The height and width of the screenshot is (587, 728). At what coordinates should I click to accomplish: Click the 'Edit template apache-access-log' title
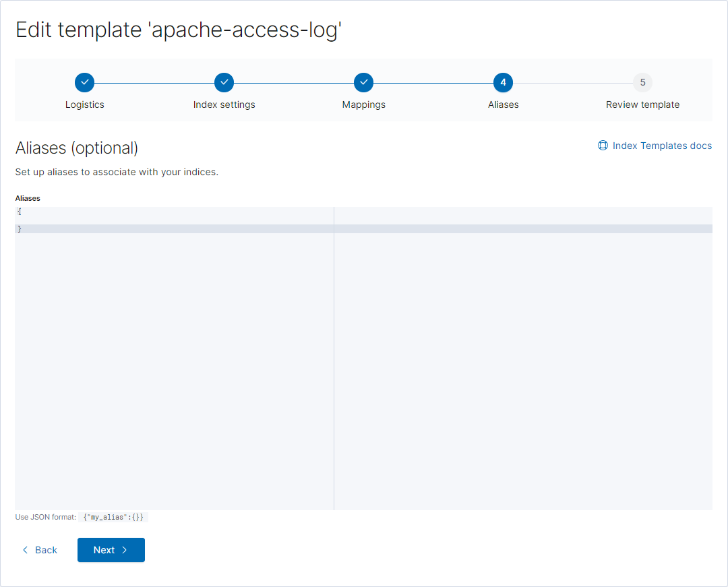tap(179, 30)
